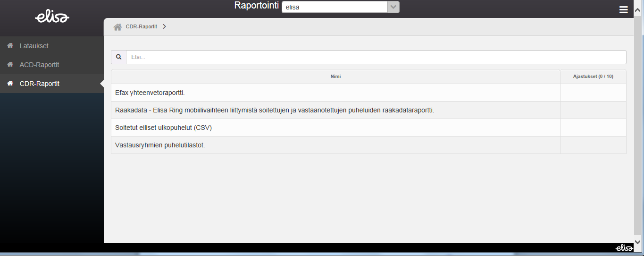
Task: Click the home icon beside Lataukset
Action: coord(10,46)
